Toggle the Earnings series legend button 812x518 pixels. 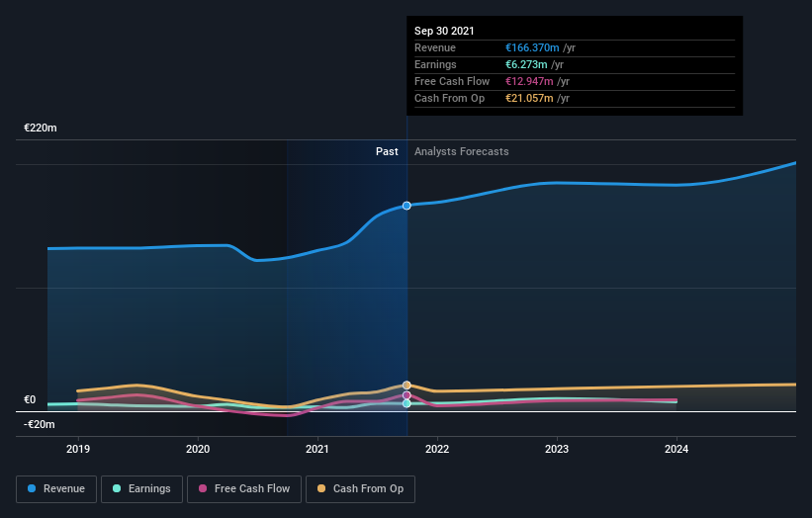(x=141, y=489)
